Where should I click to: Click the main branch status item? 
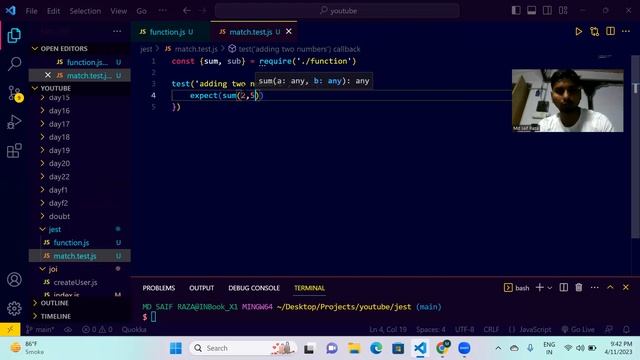tap(40, 329)
